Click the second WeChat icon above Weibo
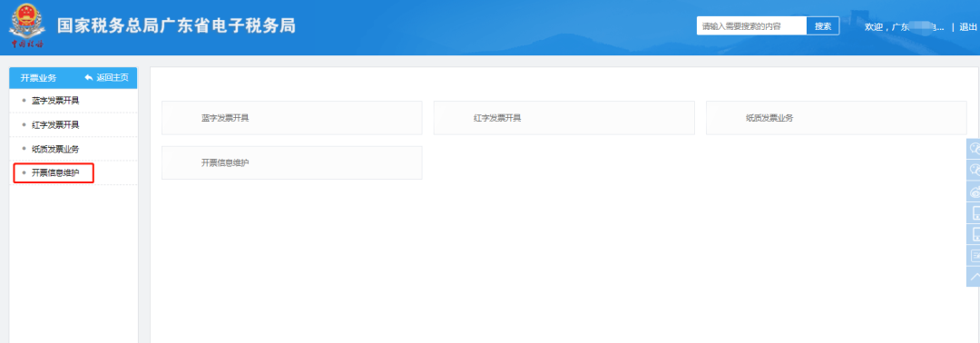The image size is (980, 343). 974,171
